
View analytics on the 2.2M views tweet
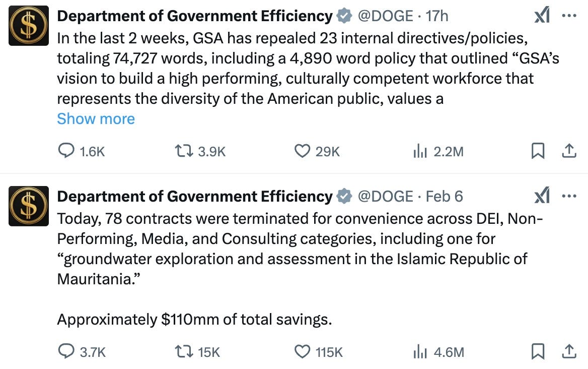[420, 150]
